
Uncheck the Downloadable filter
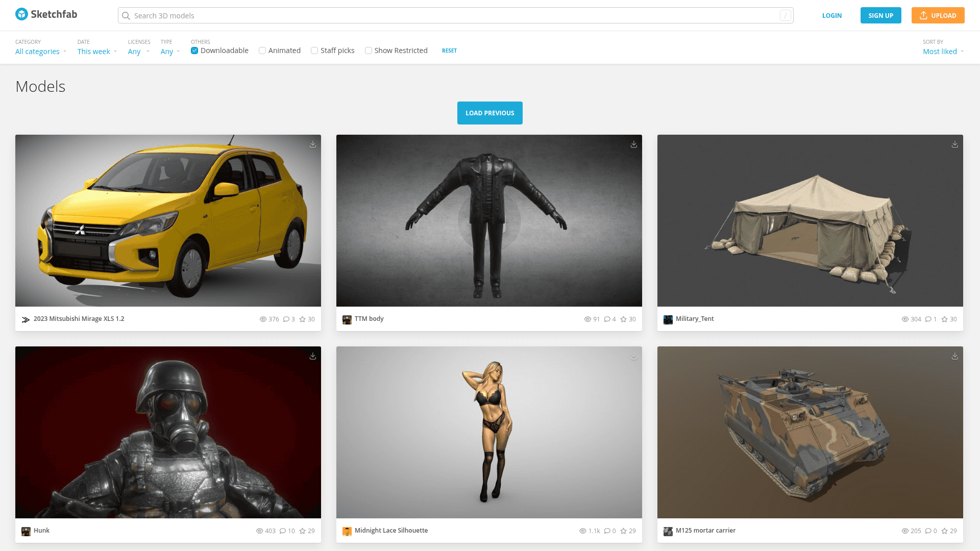coord(194,51)
